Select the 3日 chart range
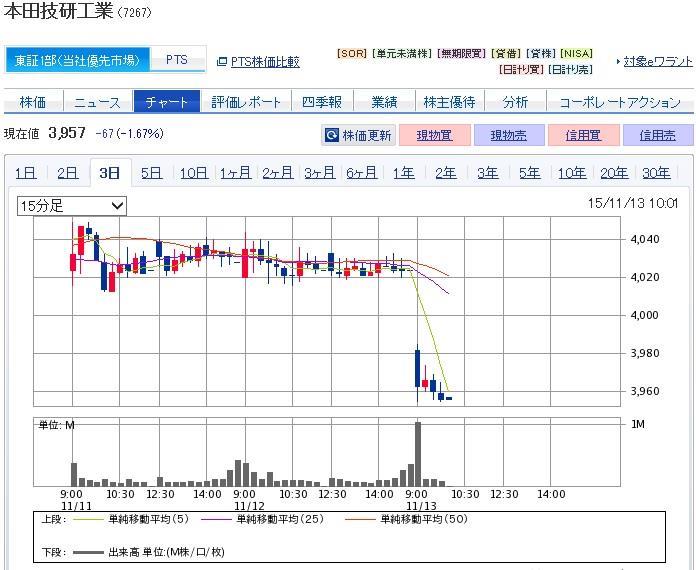 [x=110, y=172]
